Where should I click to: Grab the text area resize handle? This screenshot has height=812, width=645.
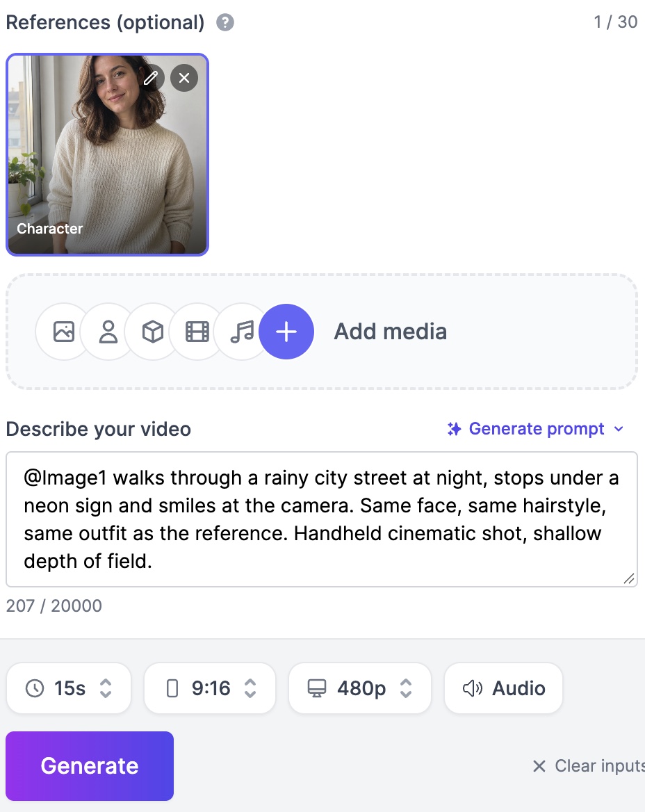coord(629,578)
